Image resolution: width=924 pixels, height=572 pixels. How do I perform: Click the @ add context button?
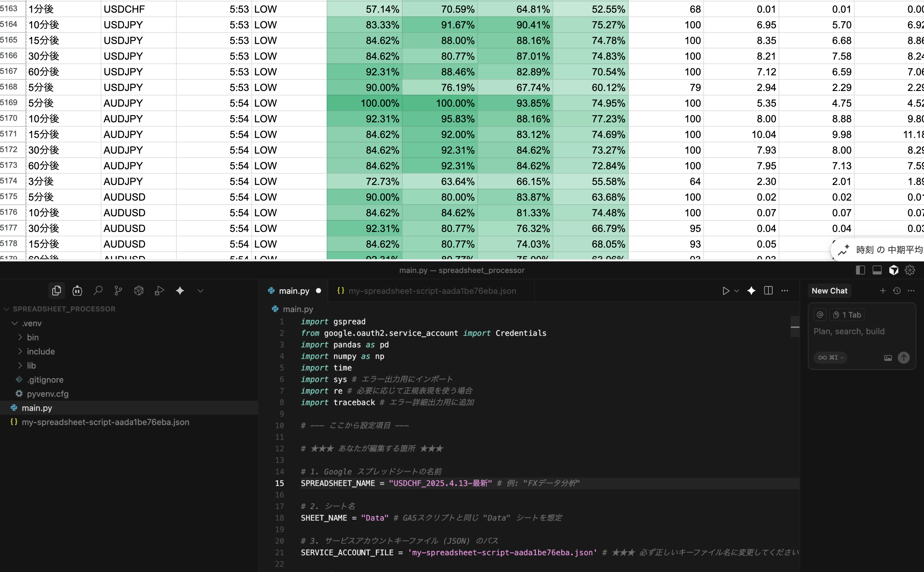click(820, 315)
